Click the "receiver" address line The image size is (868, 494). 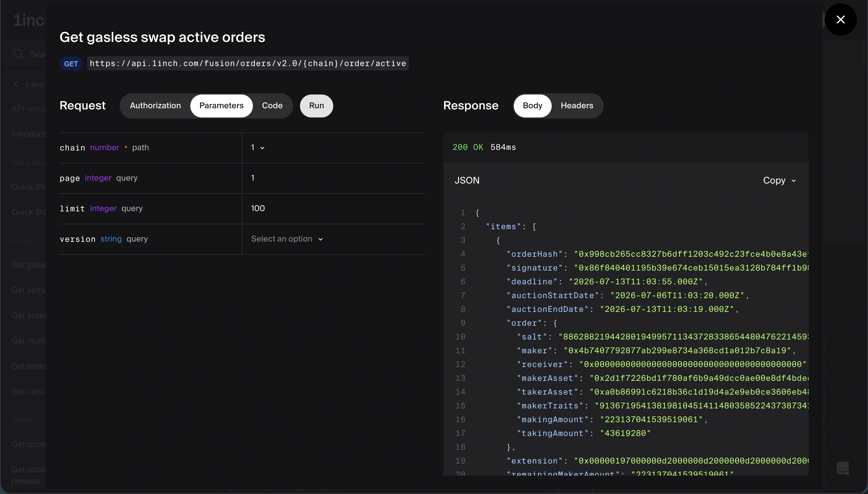tap(662, 364)
